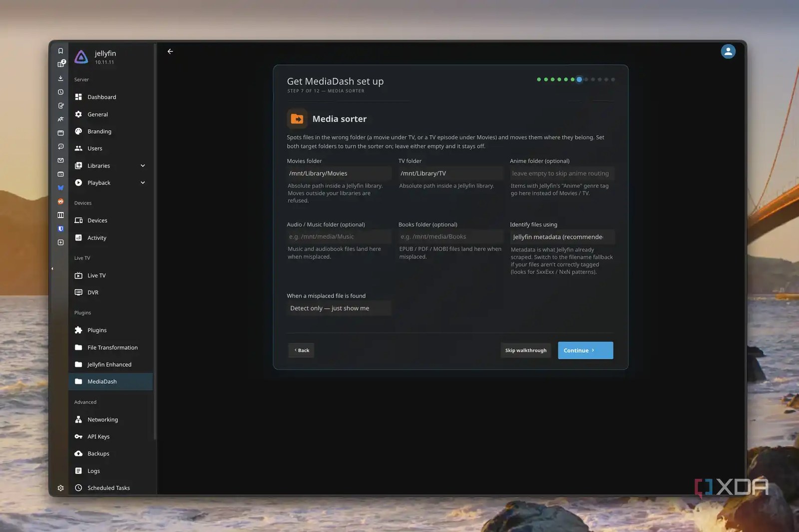
Task: Click the 'STEP 7 OF 12 — MEDIA SORTER' text
Action: pyautogui.click(x=326, y=91)
